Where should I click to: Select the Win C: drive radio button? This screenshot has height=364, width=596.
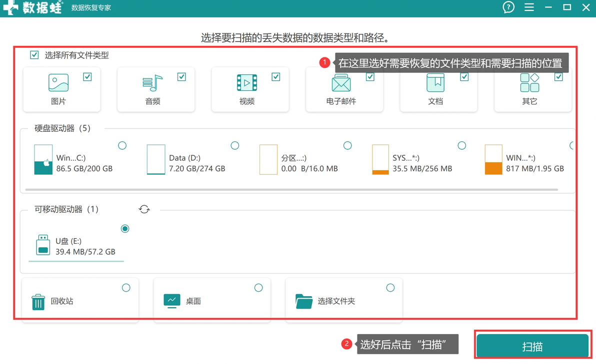pos(122,145)
